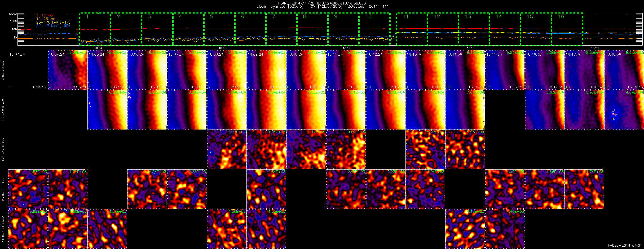Click the 3.0-6.0 keV row axis label

click(3, 70)
